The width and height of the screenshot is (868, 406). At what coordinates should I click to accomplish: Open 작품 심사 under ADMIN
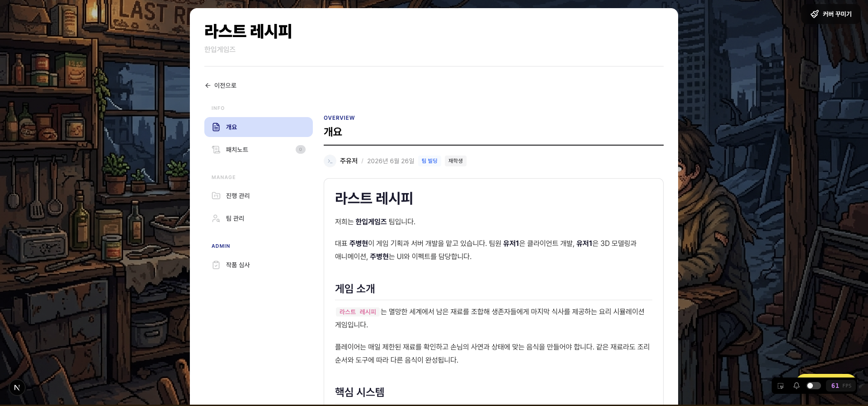259,265
